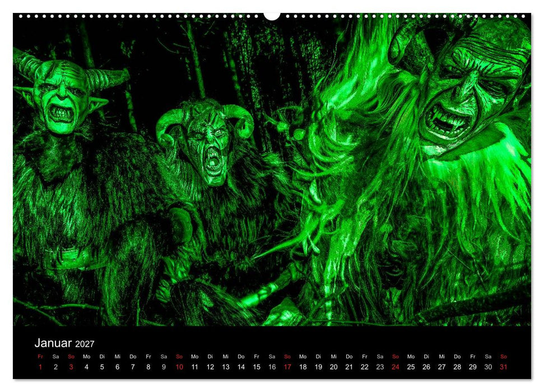This screenshot has height=392, width=544.
Task: Click the 'Do' label above date 7
Action: pos(133,357)
